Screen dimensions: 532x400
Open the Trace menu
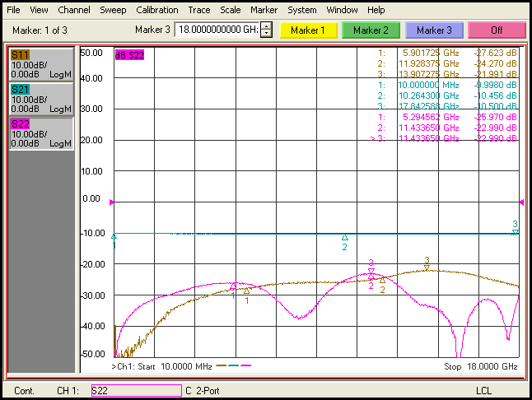pyautogui.click(x=199, y=10)
